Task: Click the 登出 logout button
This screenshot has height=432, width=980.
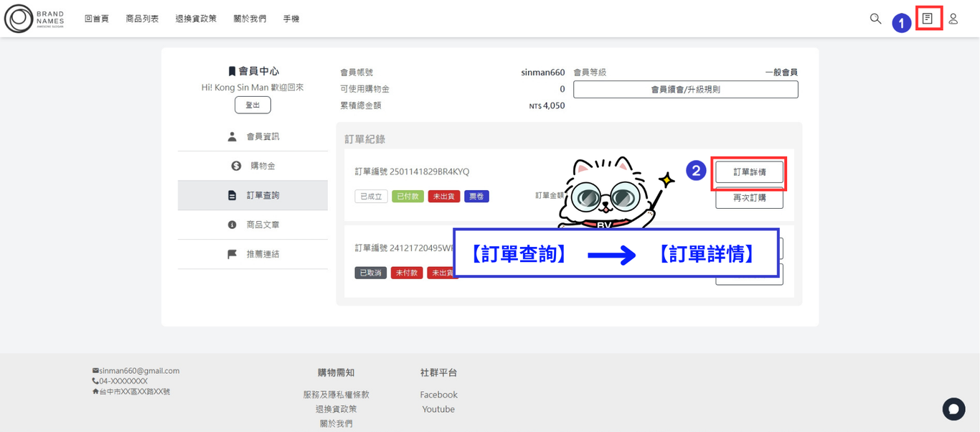Action: [253, 105]
